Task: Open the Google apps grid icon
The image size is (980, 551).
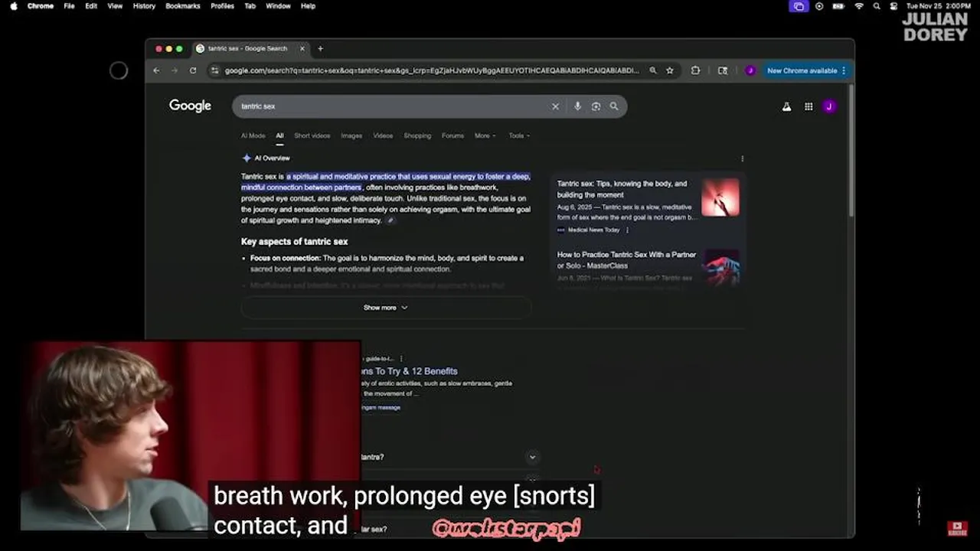Action: [808, 106]
